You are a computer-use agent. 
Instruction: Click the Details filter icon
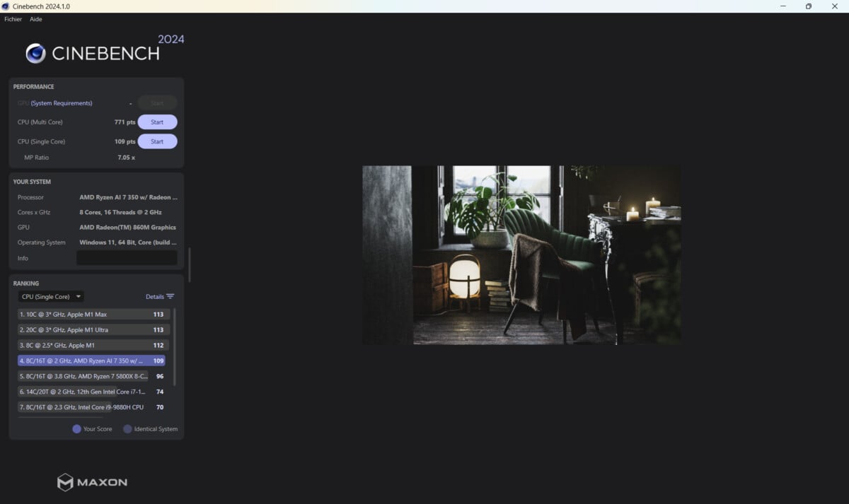pyautogui.click(x=170, y=297)
